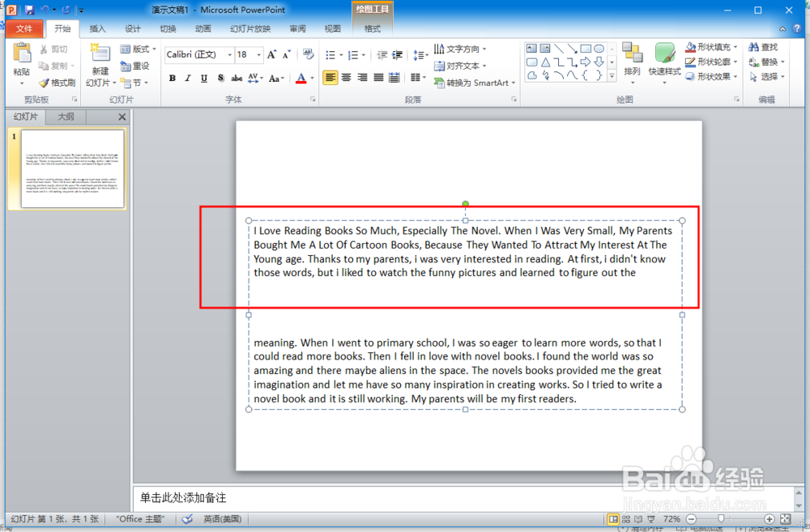Click the spell check status icon
Viewport: 810px width, 532px height.
click(188, 518)
